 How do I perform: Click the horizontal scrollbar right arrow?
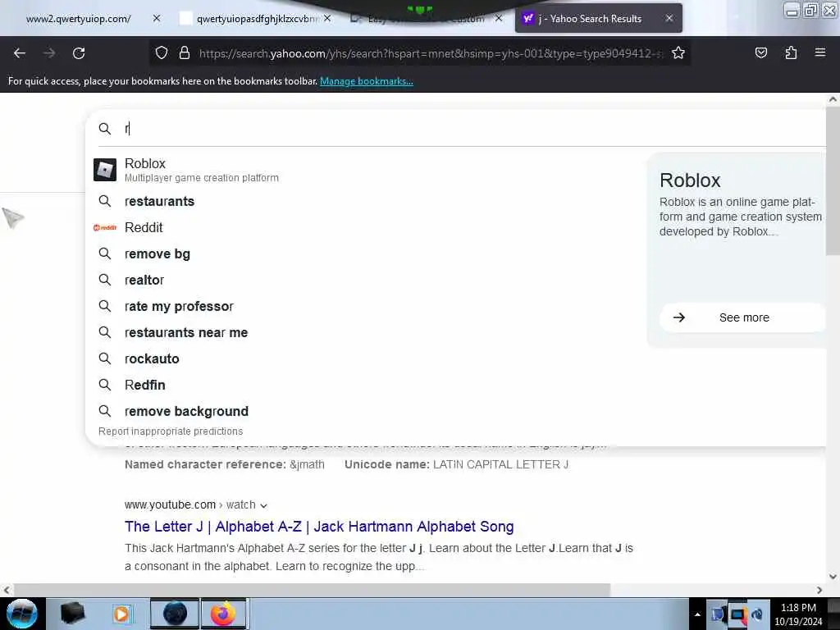(x=819, y=590)
